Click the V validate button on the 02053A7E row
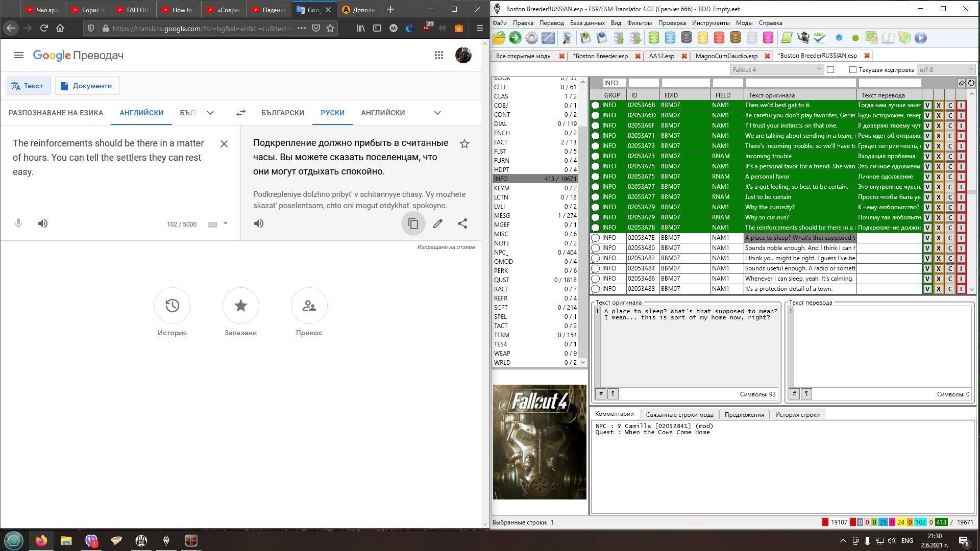This screenshot has width=980, height=551. pyautogui.click(x=927, y=238)
